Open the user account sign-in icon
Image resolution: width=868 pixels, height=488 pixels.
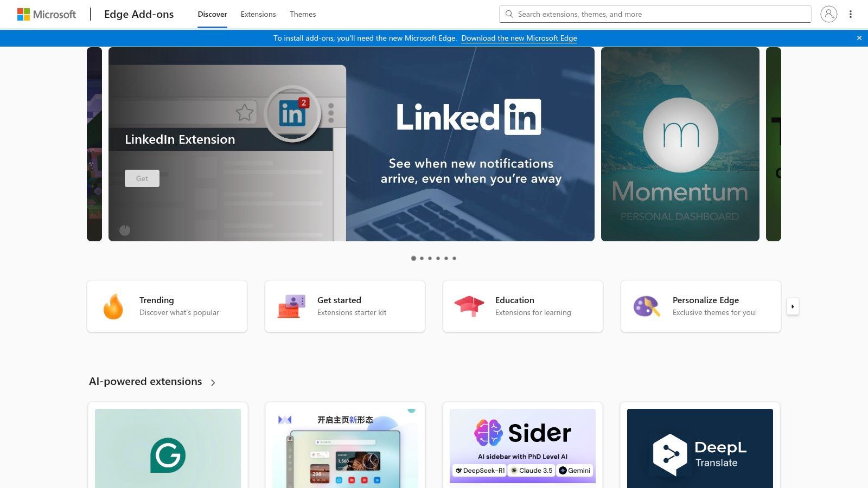point(828,14)
